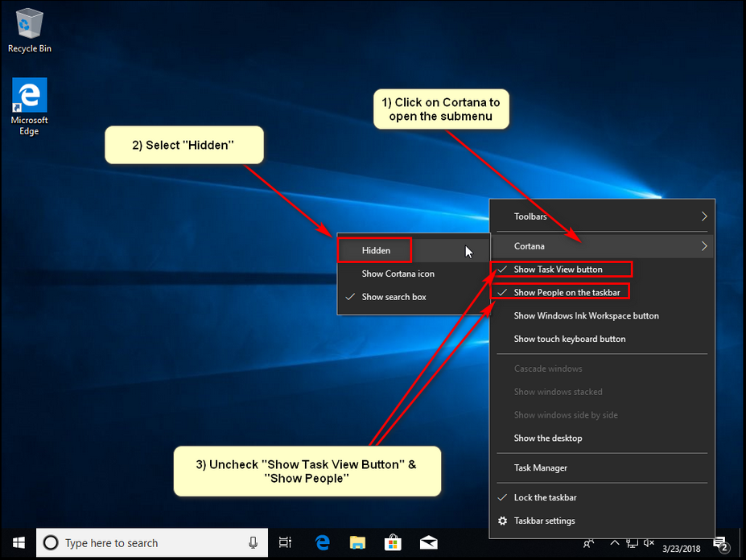Viewport: 746px width, 560px height.
Task: Open the Toolbars menu entry
Action: tap(602, 216)
